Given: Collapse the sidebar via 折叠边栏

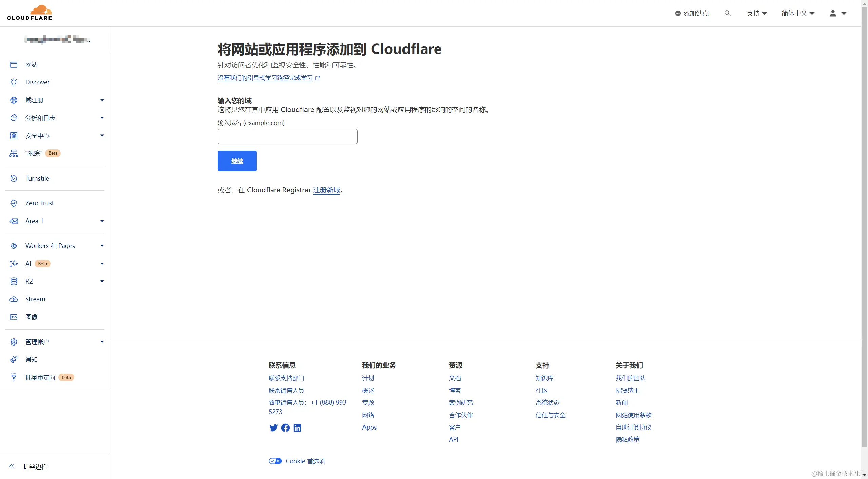Looking at the screenshot, I should 35,466.
